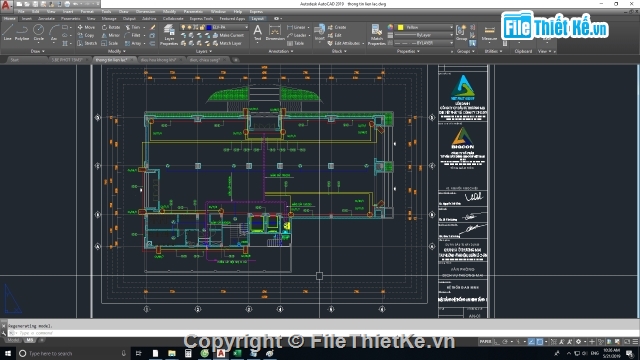Select the Text annotation tool
The height and width of the screenshot is (360, 640).
(258, 33)
